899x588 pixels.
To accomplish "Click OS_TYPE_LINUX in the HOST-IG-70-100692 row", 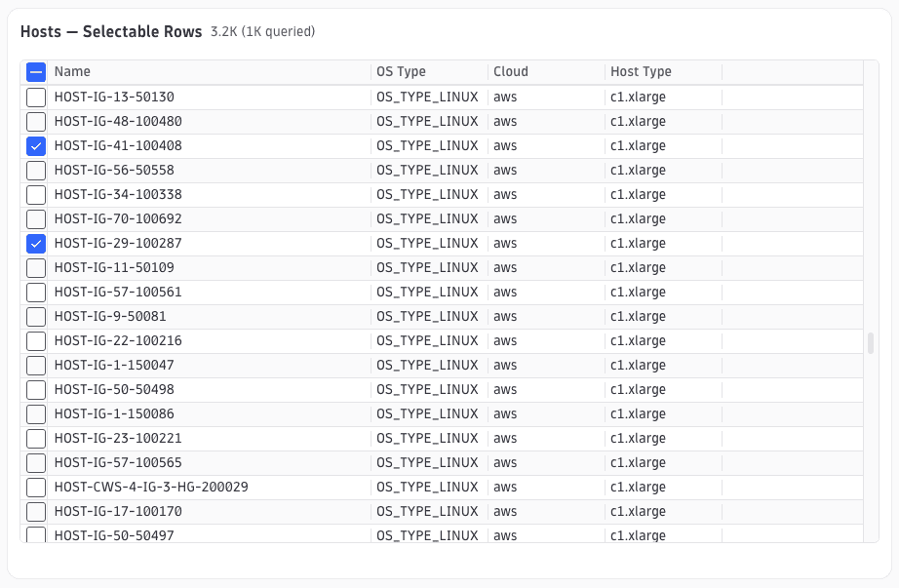I will coord(427,219).
